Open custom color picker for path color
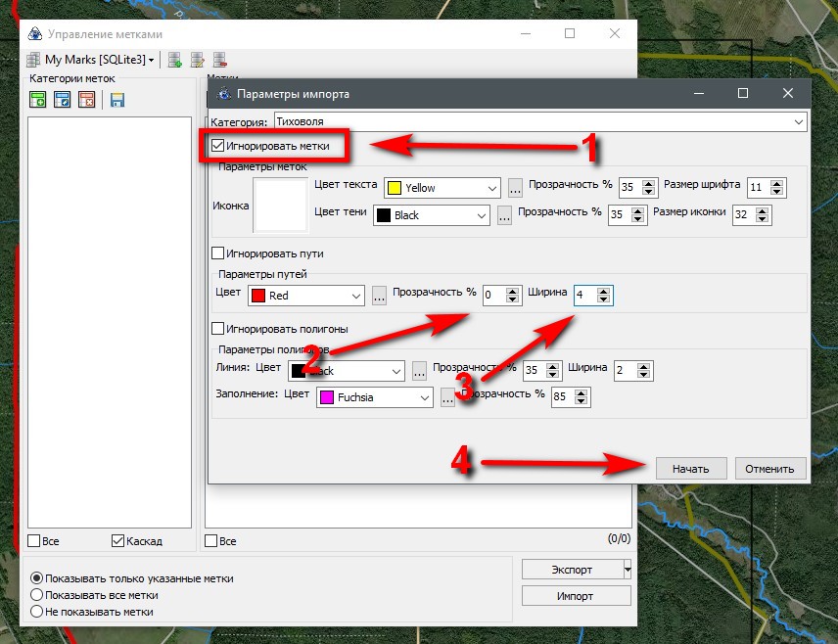The width and height of the screenshot is (838, 644). (379, 296)
